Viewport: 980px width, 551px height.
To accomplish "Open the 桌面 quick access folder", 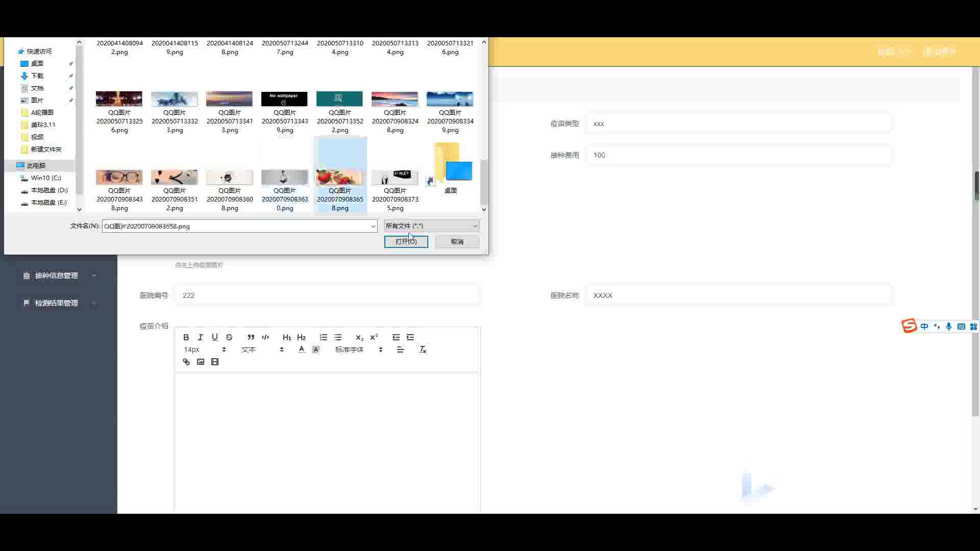I will click(37, 63).
